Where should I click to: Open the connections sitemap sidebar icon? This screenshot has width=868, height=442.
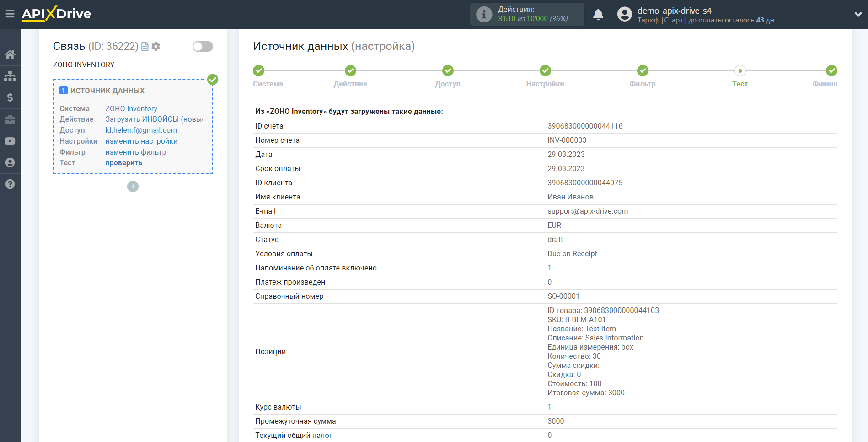(x=10, y=76)
